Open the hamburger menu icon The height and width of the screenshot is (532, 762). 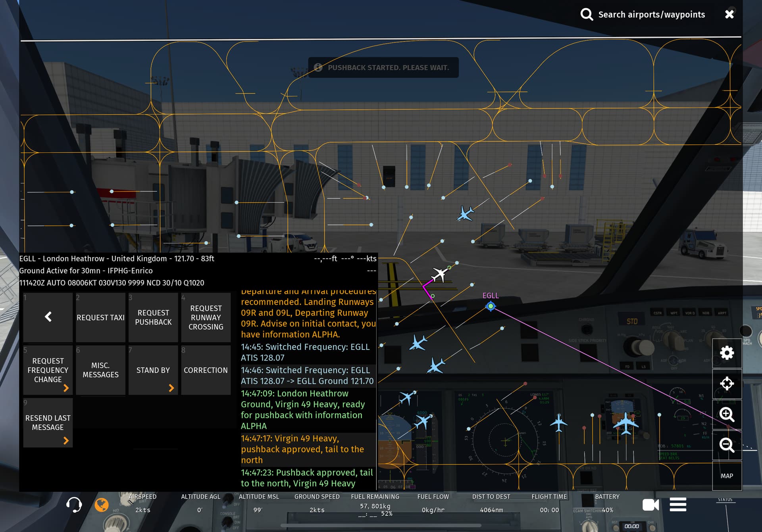coord(678,505)
